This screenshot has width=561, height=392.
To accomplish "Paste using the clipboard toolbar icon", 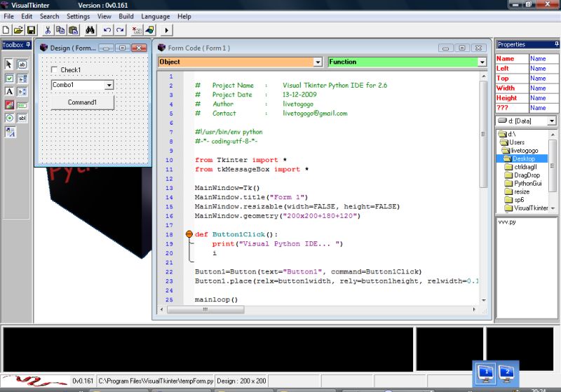I will click(x=74, y=30).
